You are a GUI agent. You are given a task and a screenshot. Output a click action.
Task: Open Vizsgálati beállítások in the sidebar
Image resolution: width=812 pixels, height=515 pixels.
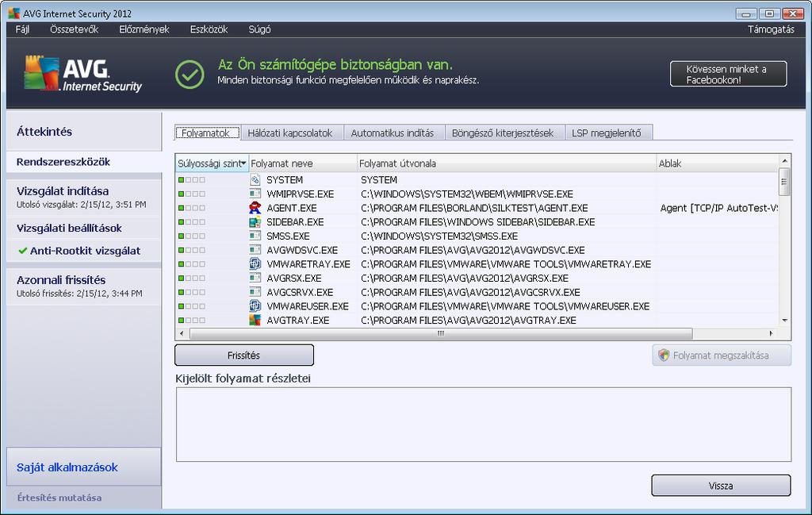coord(84,228)
